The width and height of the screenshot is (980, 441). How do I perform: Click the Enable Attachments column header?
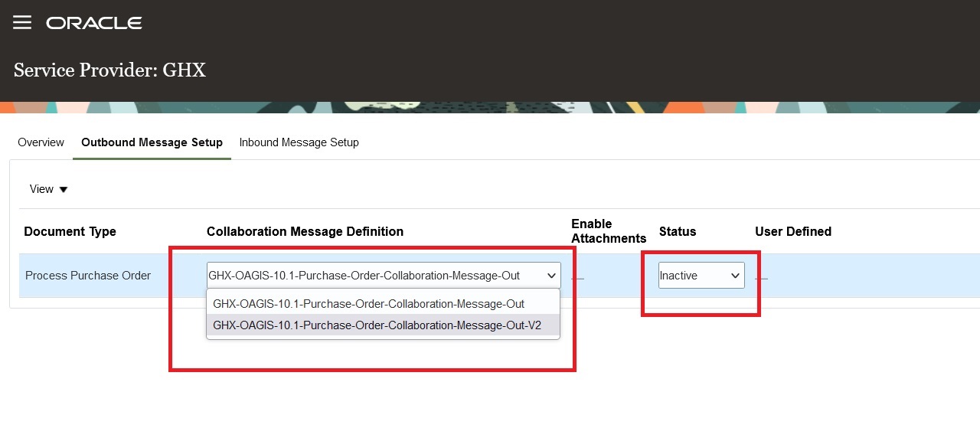609,231
